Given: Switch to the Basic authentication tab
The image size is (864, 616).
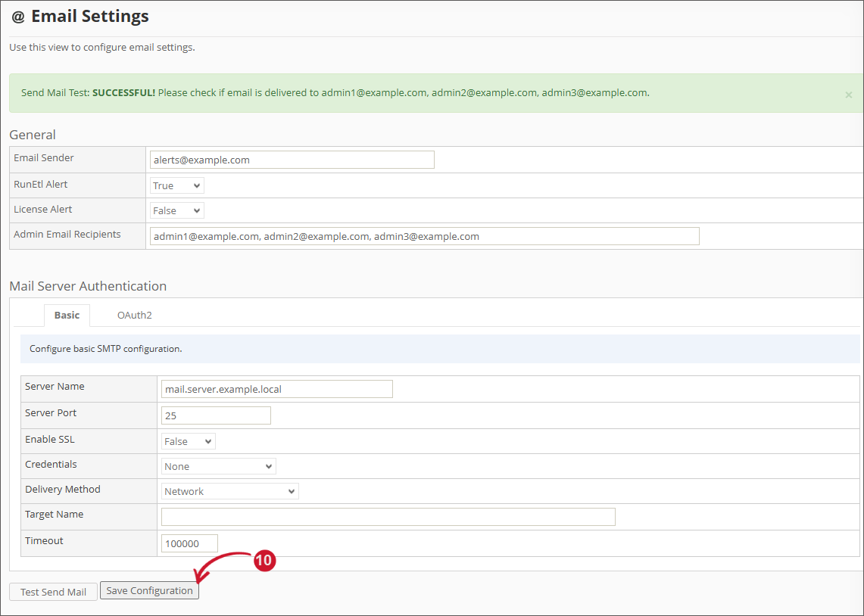Looking at the screenshot, I should [x=67, y=315].
